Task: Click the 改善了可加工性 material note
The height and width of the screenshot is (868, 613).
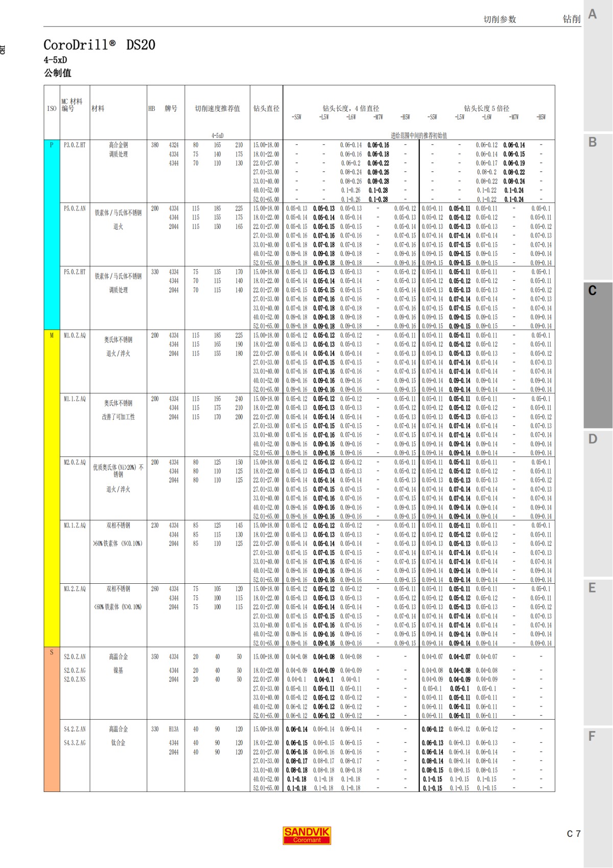Action: coord(119,417)
